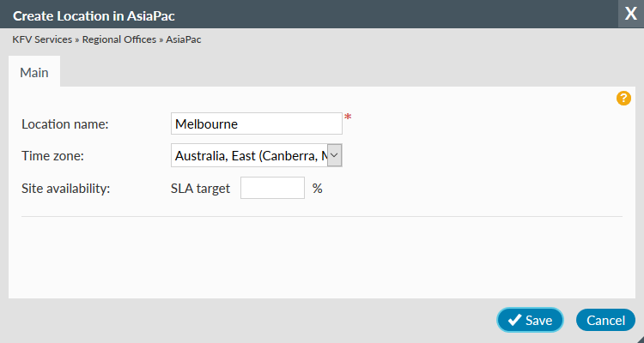This screenshot has width=644, height=343.
Task: Save the new location
Action: pyautogui.click(x=530, y=320)
